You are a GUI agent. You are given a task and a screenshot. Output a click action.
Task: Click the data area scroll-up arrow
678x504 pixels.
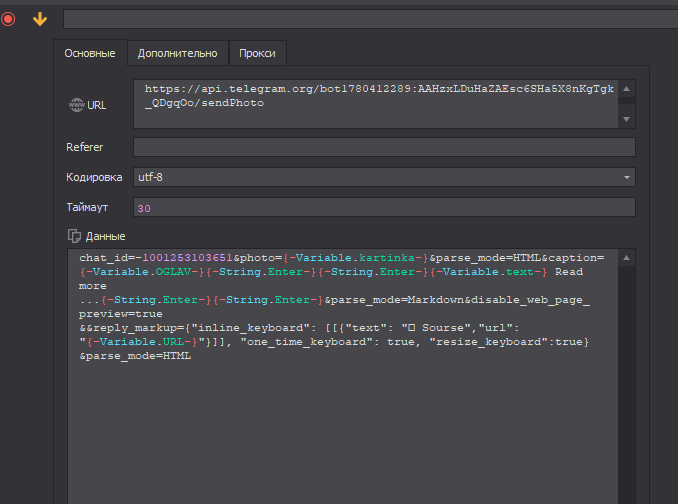coord(627,258)
